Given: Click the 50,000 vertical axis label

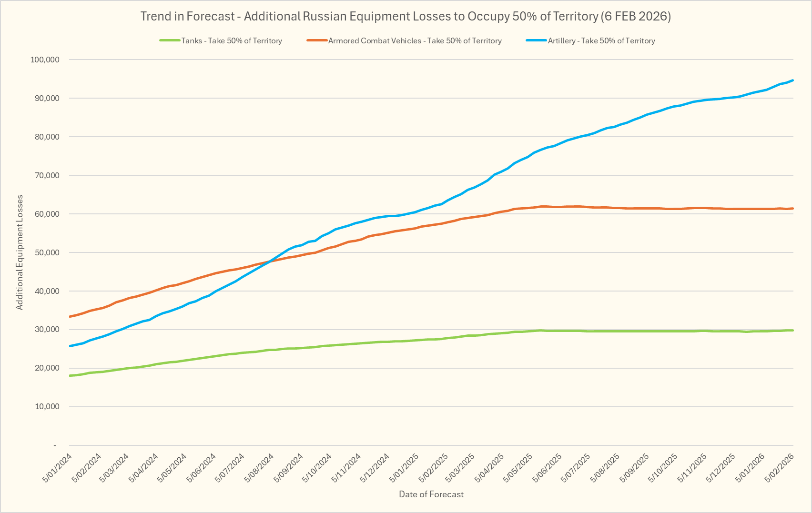Looking at the screenshot, I should pyautogui.click(x=45, y=252).
